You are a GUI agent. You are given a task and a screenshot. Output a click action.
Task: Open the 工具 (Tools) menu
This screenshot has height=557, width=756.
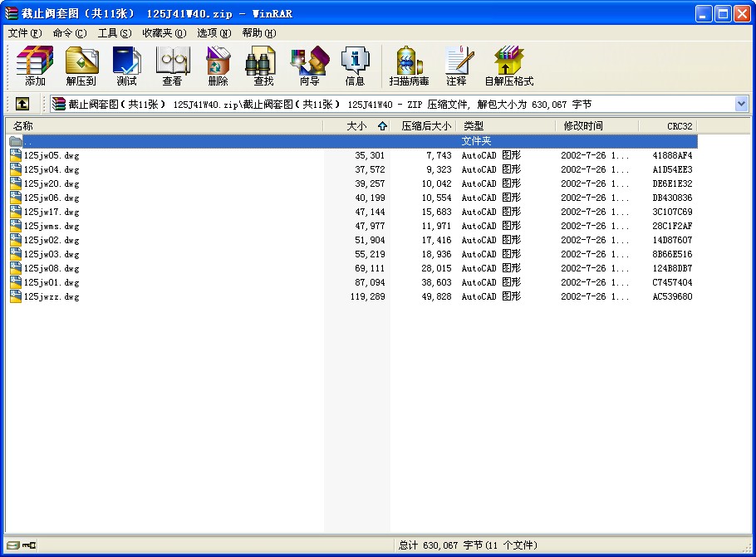click(114, 33)
